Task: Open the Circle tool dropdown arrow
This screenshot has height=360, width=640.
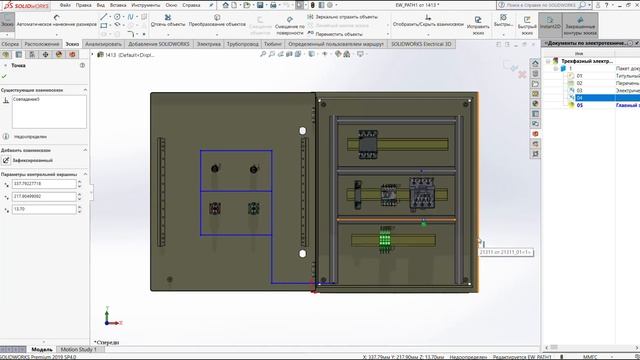Action: (123, 17)
